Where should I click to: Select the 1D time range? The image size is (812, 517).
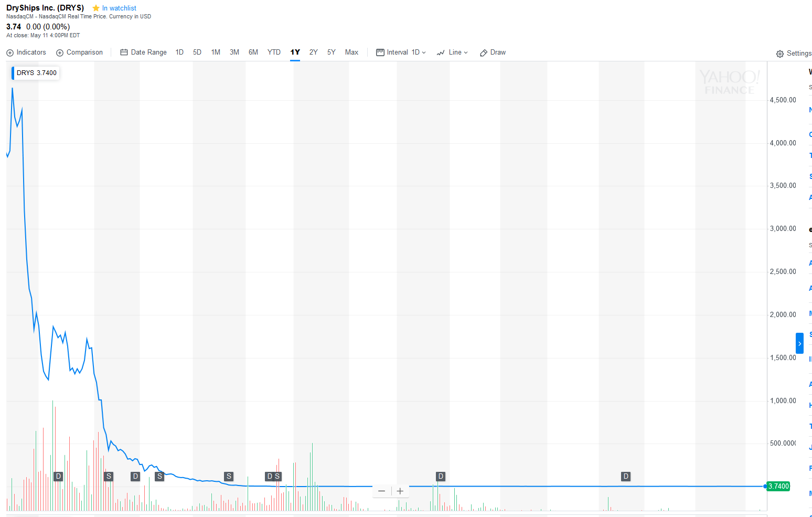[x=179, y=52]
